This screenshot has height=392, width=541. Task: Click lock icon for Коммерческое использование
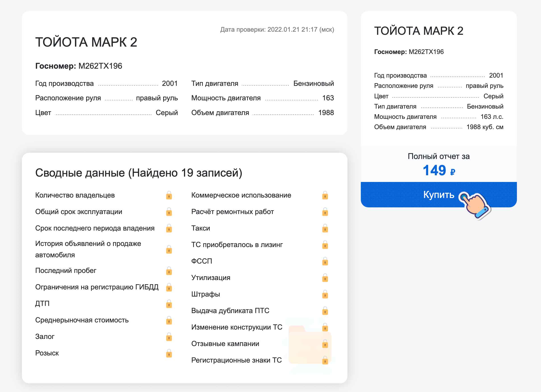pos(325,195)
